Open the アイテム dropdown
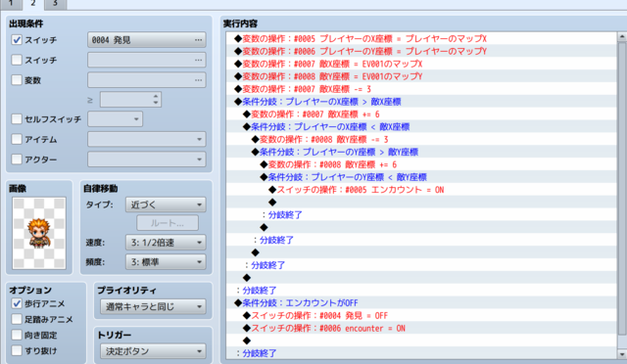Screen dimensions: 627x364 (147, 139)
